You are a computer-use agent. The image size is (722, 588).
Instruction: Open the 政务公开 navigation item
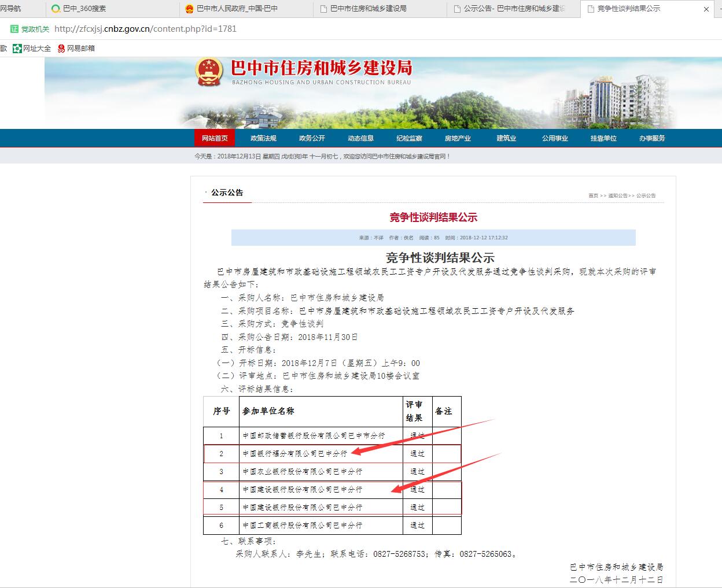(312, 138)
